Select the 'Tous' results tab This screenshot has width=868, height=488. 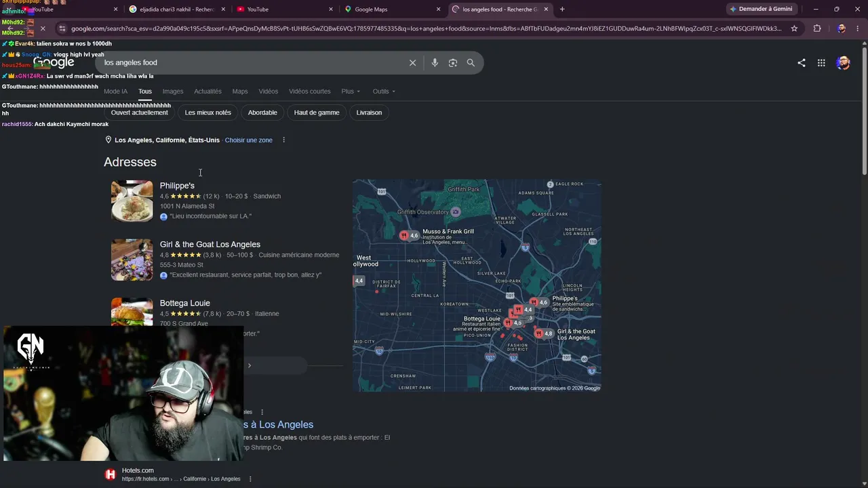tap(145, 91)
